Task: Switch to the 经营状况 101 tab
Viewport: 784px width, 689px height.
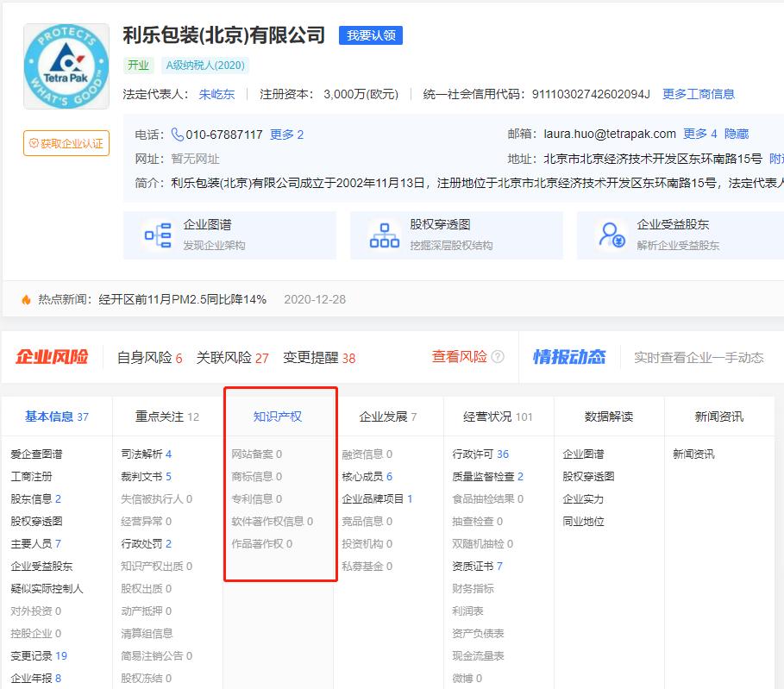Action: (496, 414)
